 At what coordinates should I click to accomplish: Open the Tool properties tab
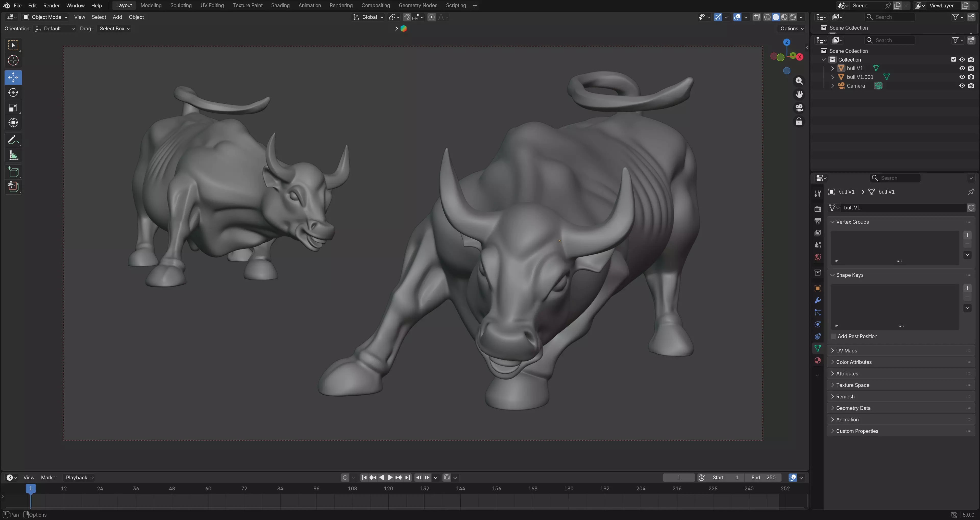pyautogui.click(x=817, y=194)
